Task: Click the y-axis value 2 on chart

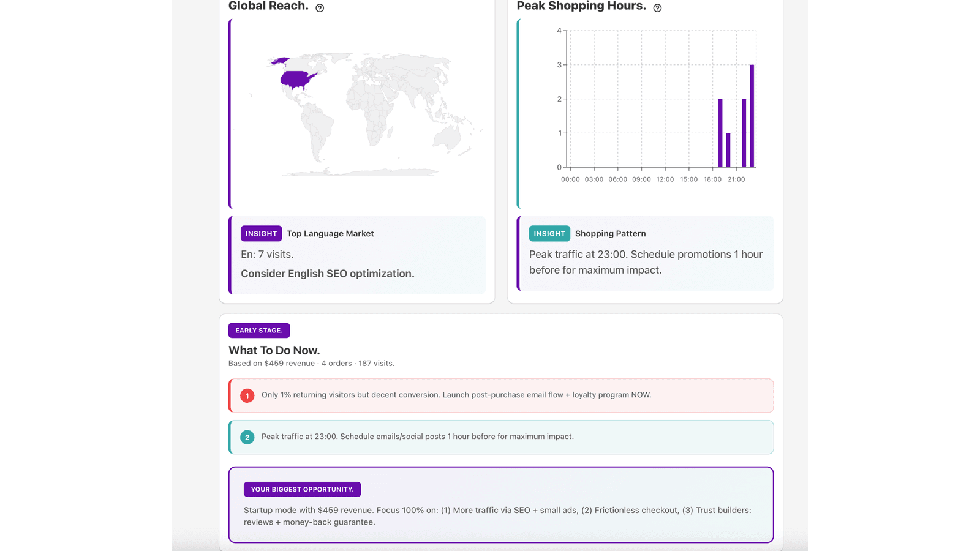Action: (559, 99)
